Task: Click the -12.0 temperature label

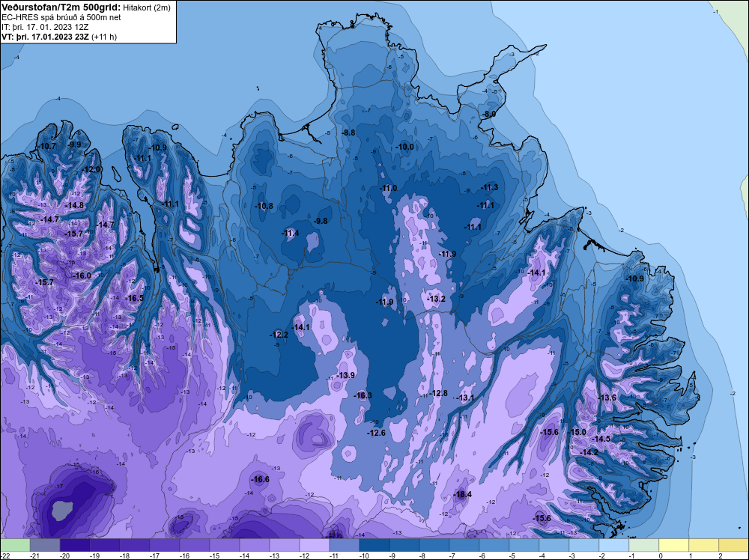Action: click(x=91, y=169)
